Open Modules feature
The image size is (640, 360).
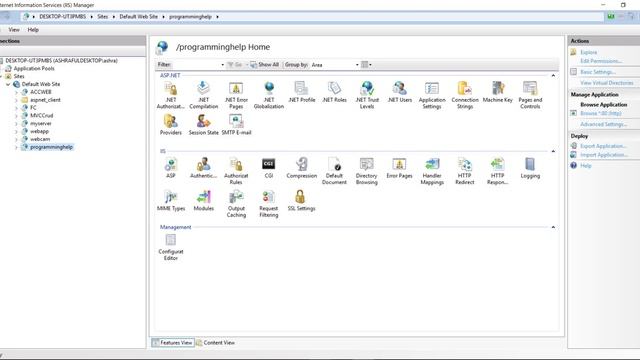203,200
